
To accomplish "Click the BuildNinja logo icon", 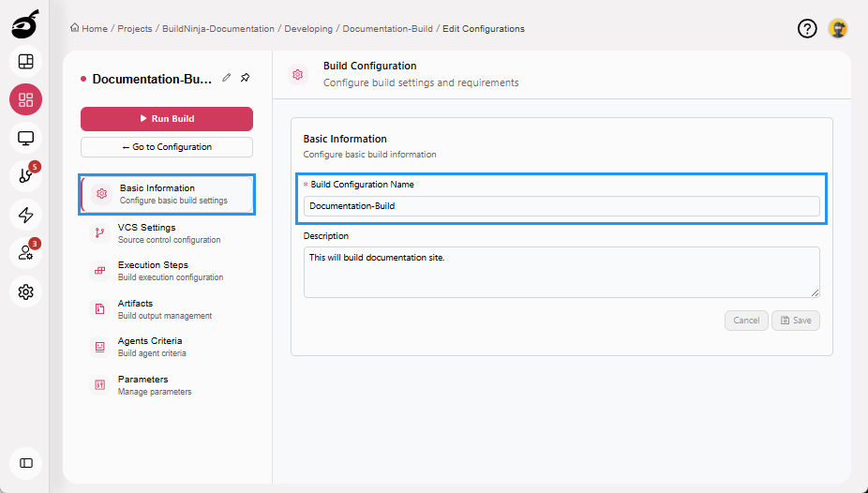I will [25, 24].
